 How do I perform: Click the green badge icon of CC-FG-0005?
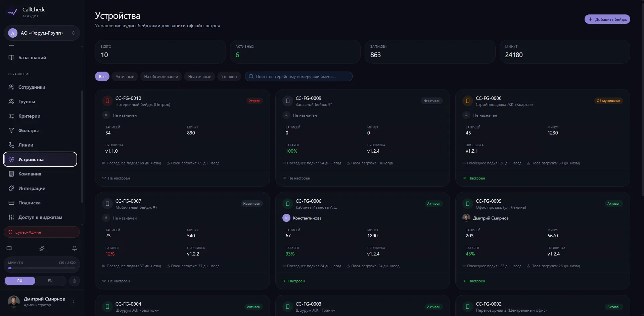pyautogui.click(x=468, y=204)
